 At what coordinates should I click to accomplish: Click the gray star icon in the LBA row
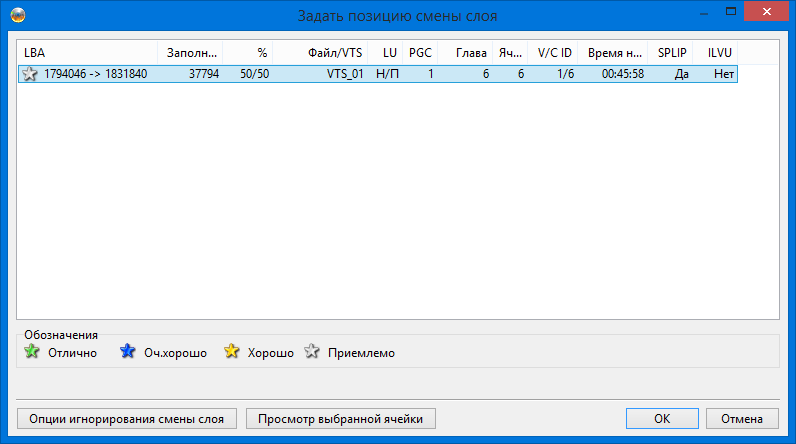point(30,74)
